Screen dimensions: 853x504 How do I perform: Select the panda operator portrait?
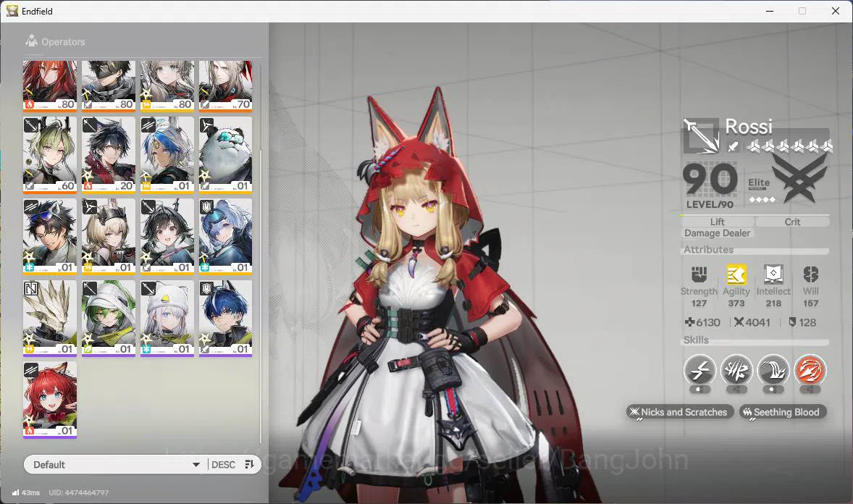(226, 155)
